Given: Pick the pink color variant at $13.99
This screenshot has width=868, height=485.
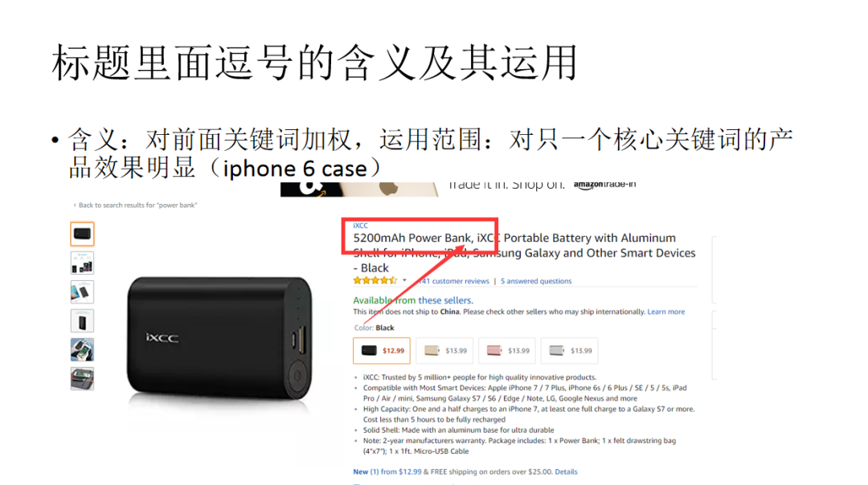Looking at the screenshot, I should point(507,351).
